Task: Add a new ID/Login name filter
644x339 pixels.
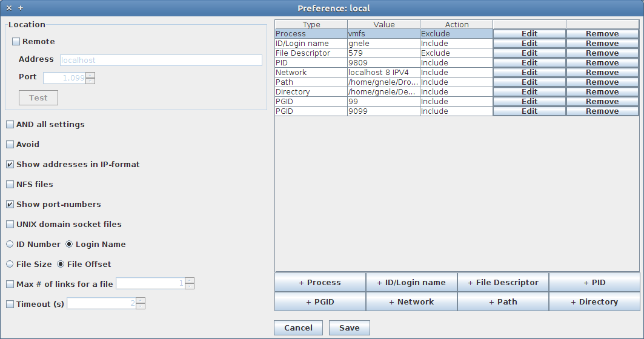Action: (411, 282)
